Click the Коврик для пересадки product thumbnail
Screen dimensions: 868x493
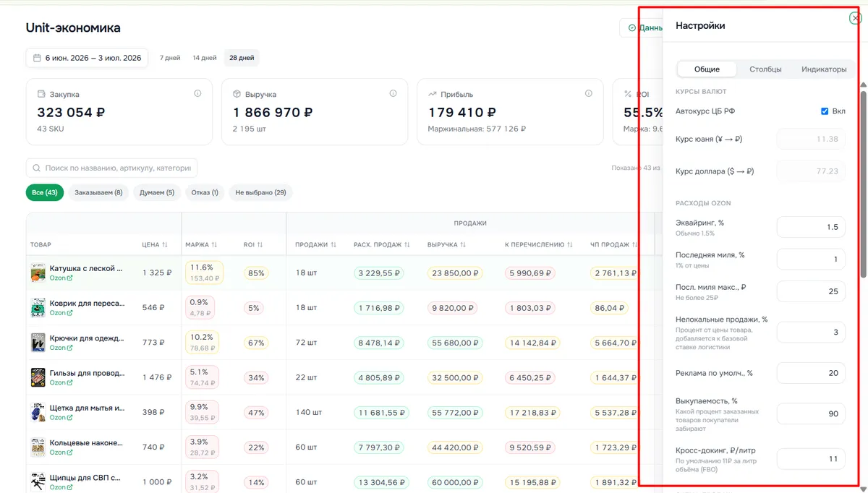pos(38,307)
